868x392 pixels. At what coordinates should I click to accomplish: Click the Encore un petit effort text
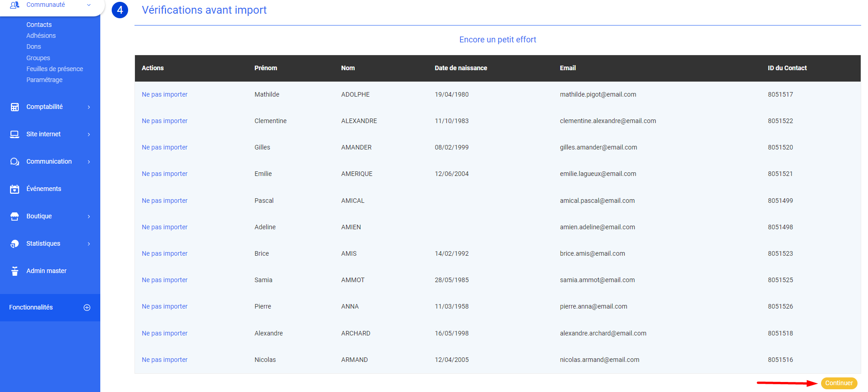click(498, 40)
